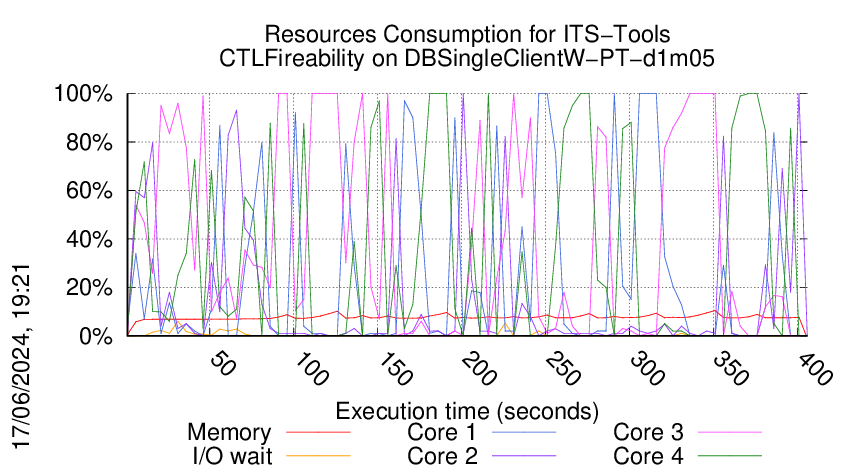Image resolution: width=850 pixels, height=475 pixels.
Task: Click the '40%' y-axis label
Action: [x=89, y=239]
